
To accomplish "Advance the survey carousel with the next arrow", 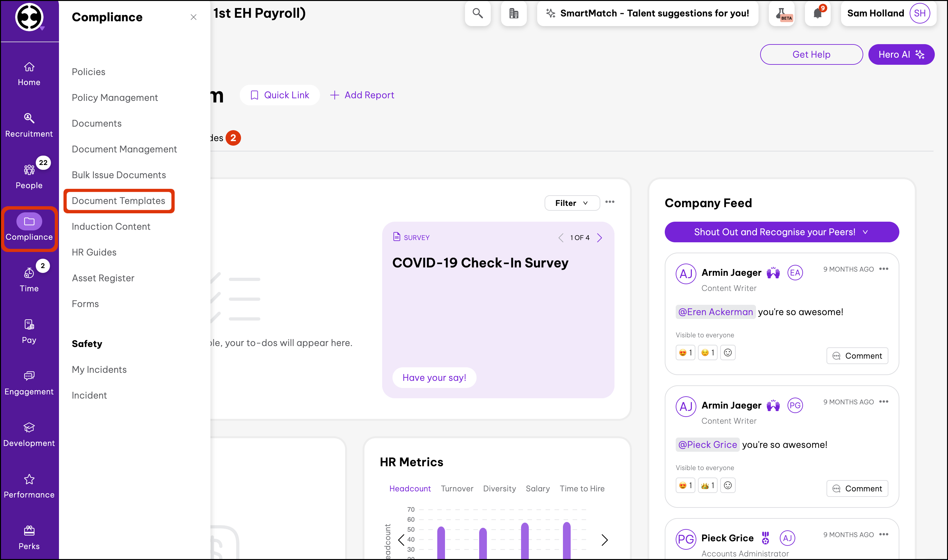I will (600, 237).
